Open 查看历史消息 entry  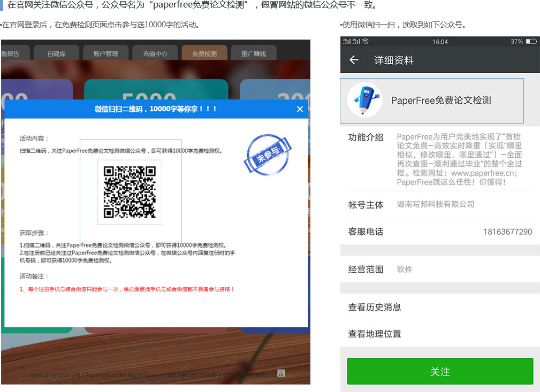tap(440, 307)
